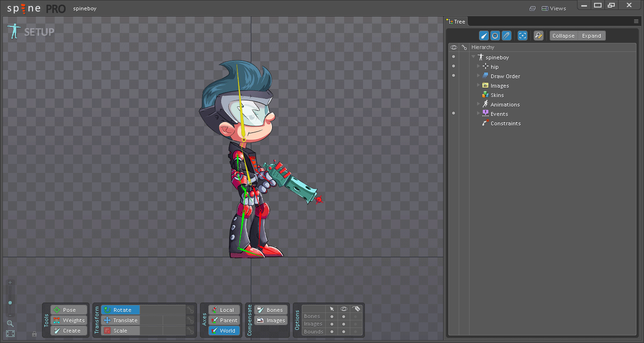Toggle Bones selectable option dot
This screenshot has width=644, height=343.
point(332,317)
